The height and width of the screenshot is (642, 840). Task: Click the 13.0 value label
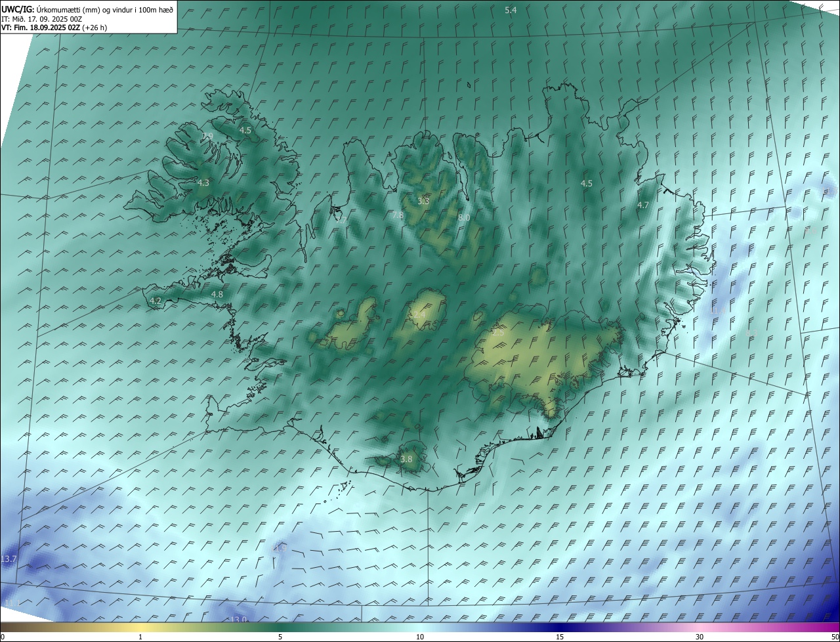pyautogui.click(x=238, y=620)
